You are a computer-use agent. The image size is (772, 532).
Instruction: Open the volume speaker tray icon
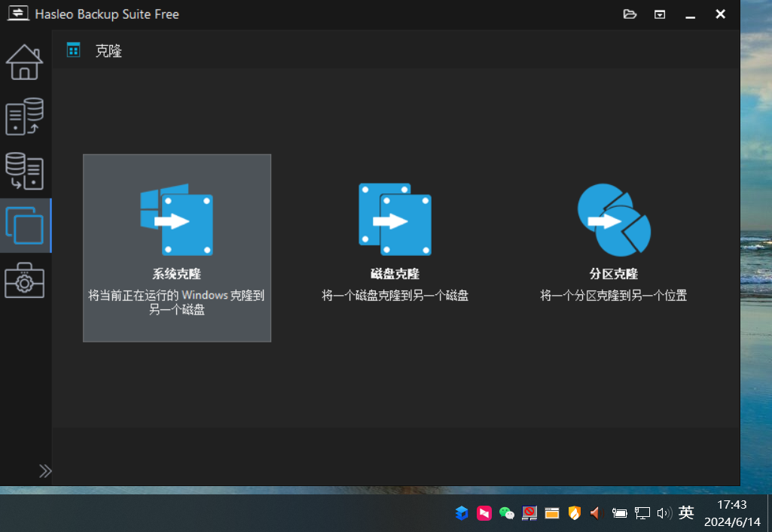coord(664,513)
